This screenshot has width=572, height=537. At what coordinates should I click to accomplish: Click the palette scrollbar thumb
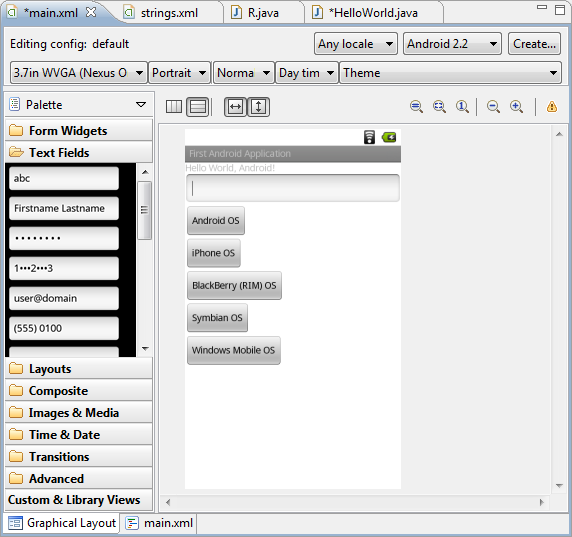(x=144, y=210)
